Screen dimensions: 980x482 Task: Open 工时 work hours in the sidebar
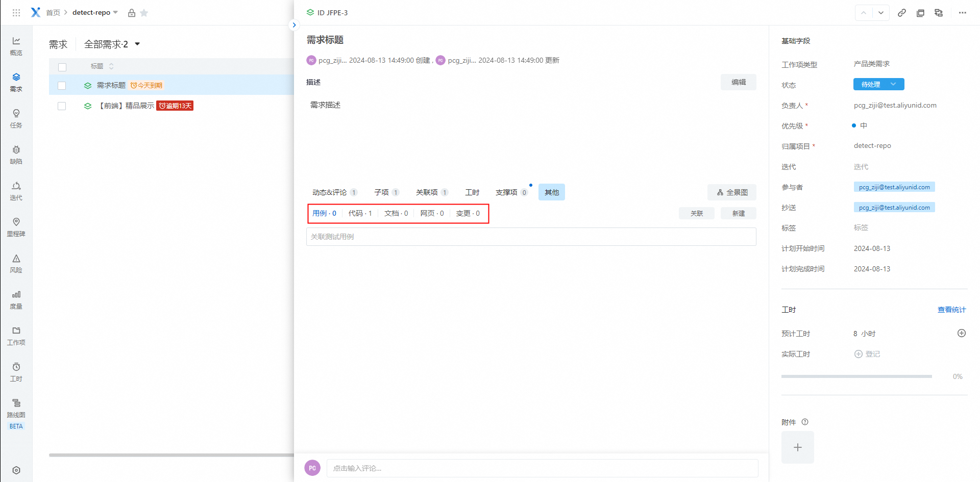tap(16, 372)
